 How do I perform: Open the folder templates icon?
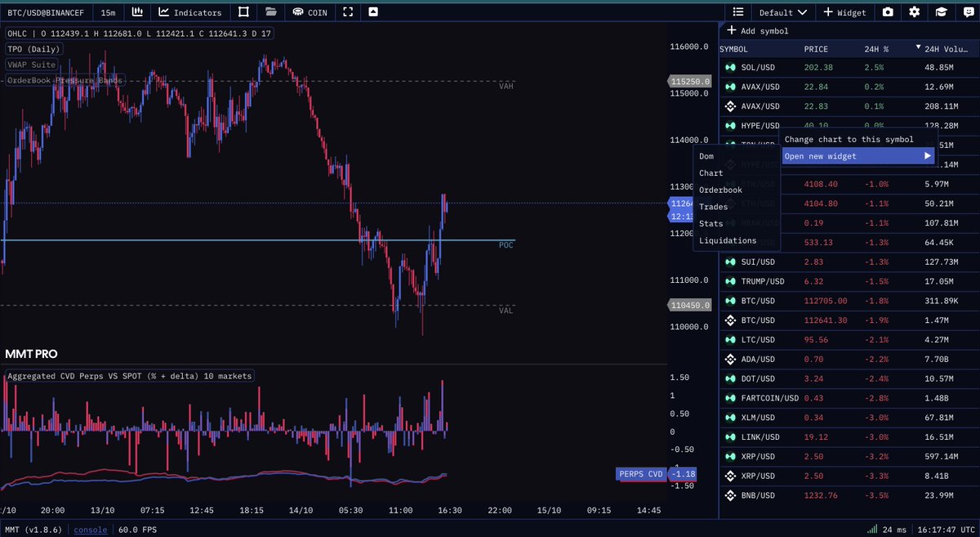[x=271, y=12]
